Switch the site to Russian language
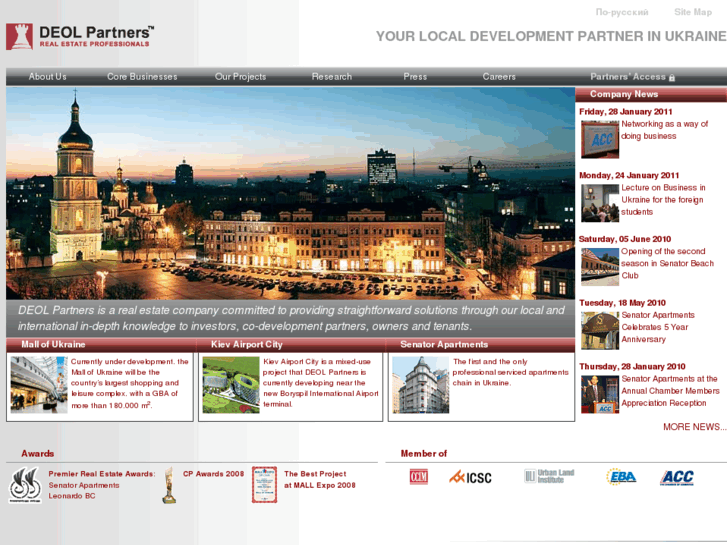727x545 pixels. (622, 12)
